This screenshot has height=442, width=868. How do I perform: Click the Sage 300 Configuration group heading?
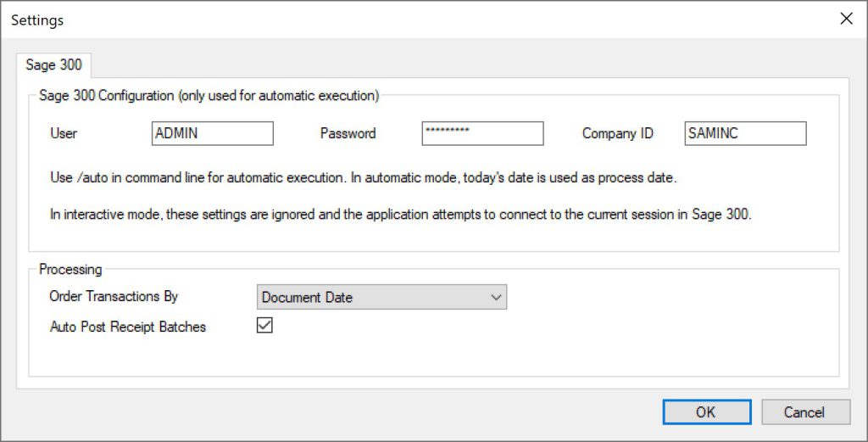click(209, 95)
